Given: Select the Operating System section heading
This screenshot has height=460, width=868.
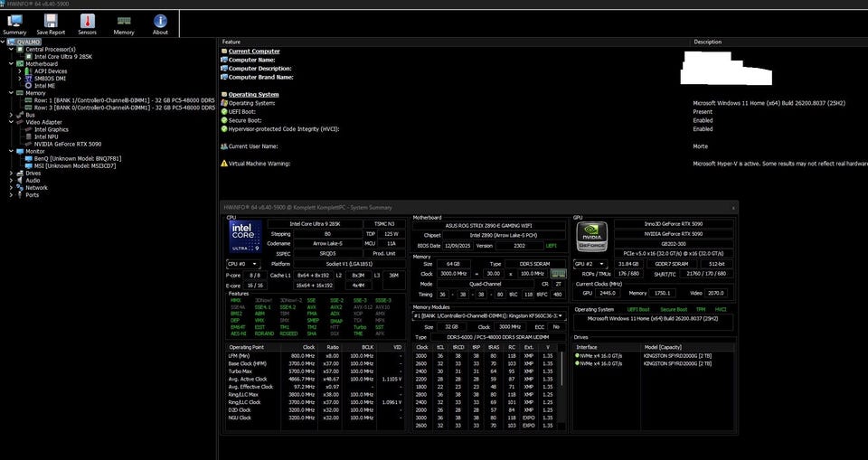Looking at the screenshot, I should (253, 94).
